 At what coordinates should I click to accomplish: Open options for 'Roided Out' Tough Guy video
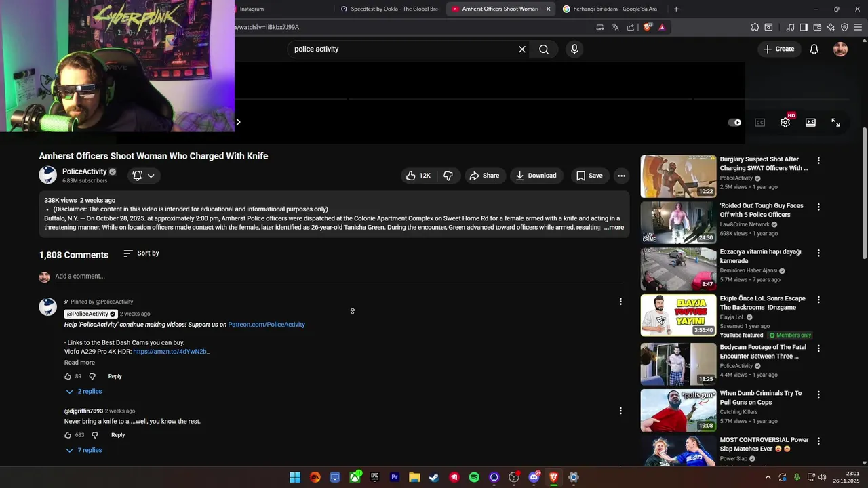[818, 207]
